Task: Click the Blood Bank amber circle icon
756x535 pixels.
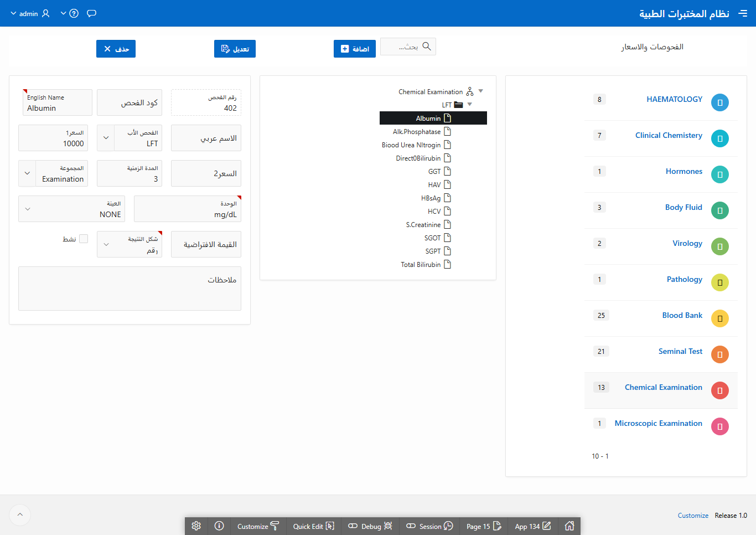Action: [x=720, y=318]
